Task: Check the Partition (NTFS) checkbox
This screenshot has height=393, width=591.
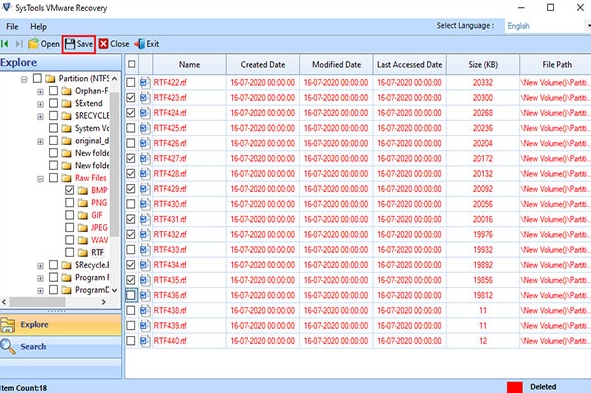Action: pyautogui.click(x=37, y=78)
